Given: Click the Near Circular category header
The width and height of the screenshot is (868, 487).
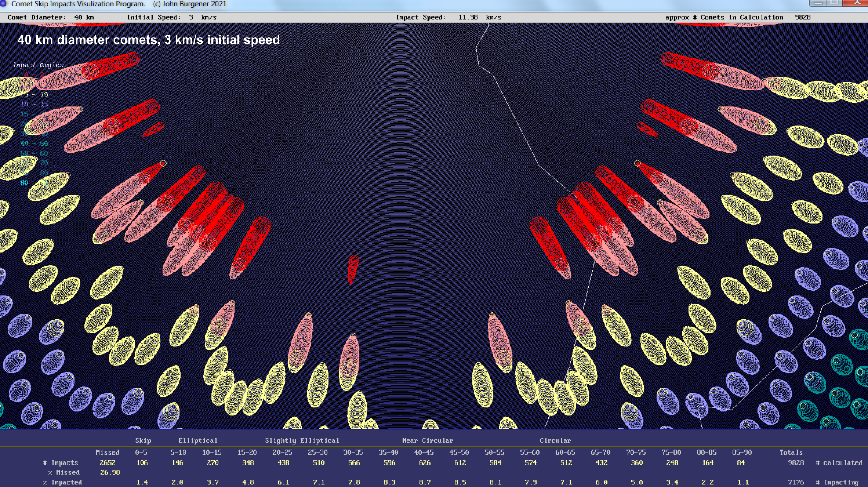Looking at the screenshot, I should tap(427, 440).
